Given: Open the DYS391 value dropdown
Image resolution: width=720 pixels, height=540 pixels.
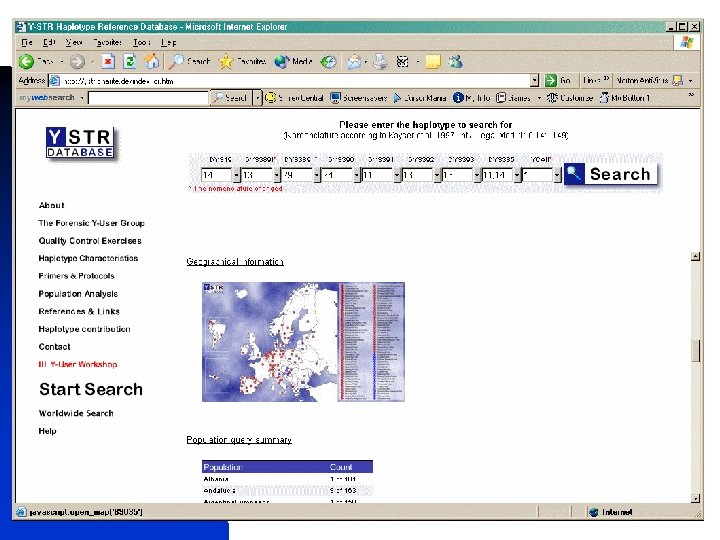Looking at the screenshot, I should click(397, 175).
